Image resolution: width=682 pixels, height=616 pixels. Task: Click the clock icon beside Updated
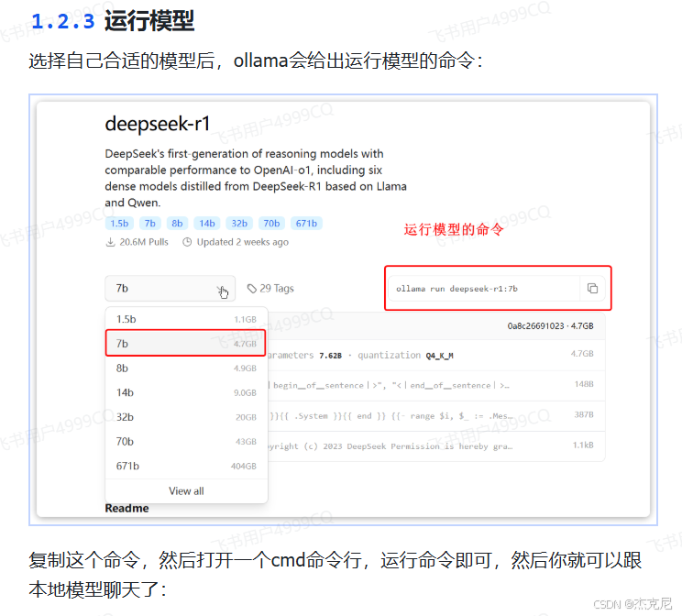pyautogui.click(x=187, y=242)
